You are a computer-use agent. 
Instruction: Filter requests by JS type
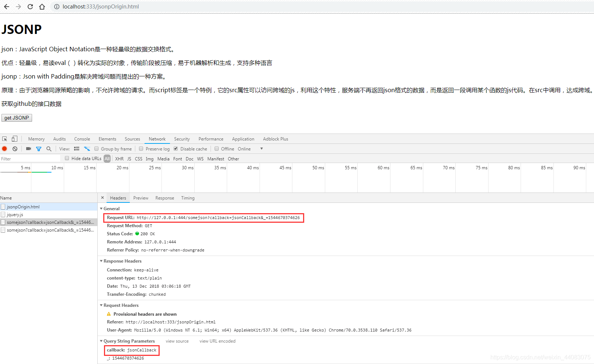tap(129, 159)
